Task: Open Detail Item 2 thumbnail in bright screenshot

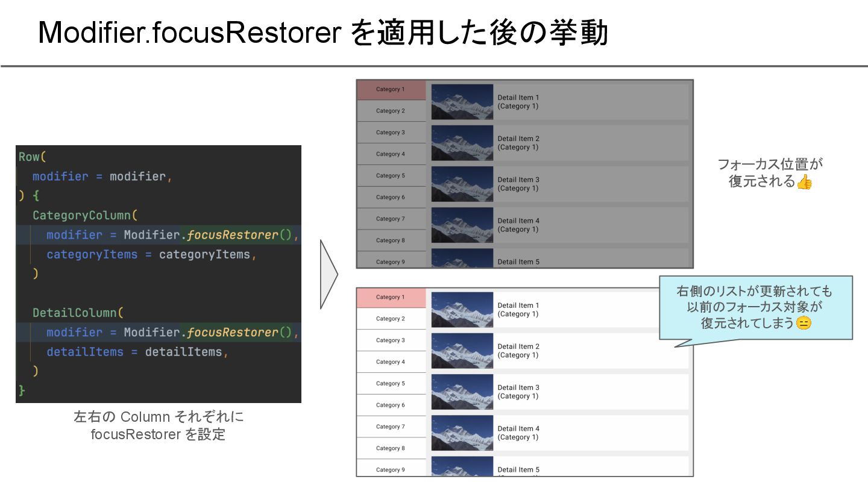Action: click(x=462, y=351)
